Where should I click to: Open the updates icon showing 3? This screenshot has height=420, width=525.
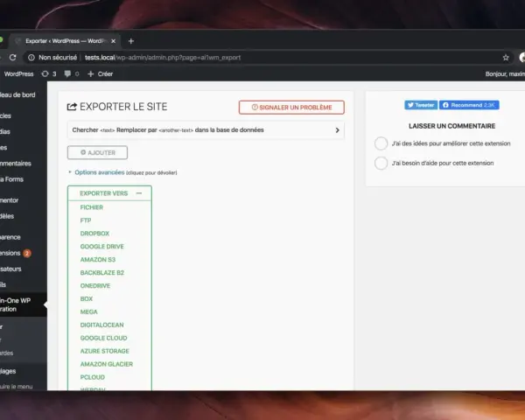[x=48, y=73]
